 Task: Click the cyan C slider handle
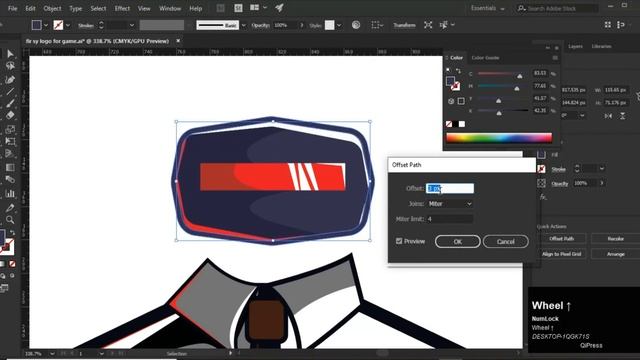(x=520, y=76)
